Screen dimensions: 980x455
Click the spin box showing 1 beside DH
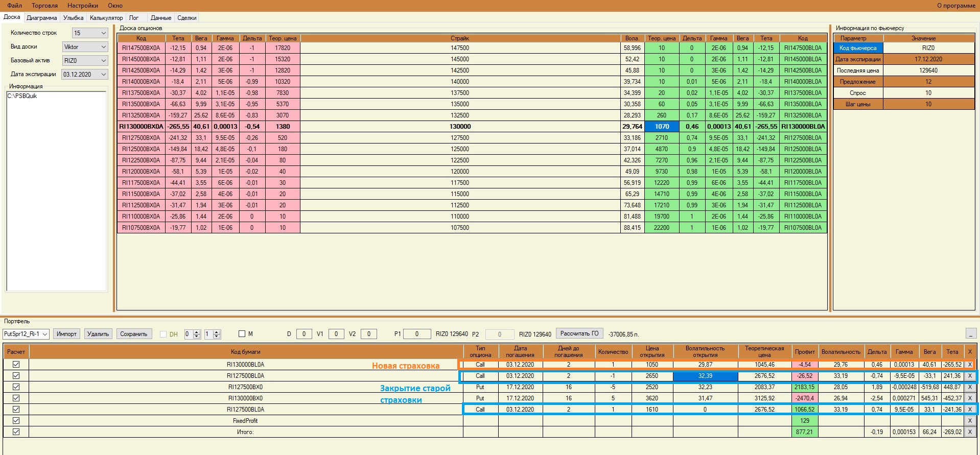(x=212, y=334)
